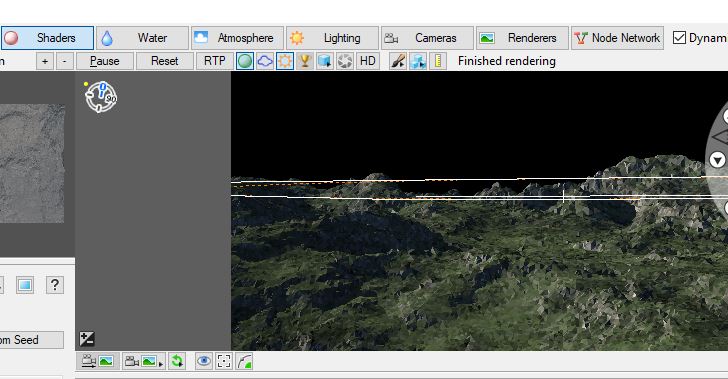Toggle HD preview mode
The image size is (728, 379).
[368, 61]
